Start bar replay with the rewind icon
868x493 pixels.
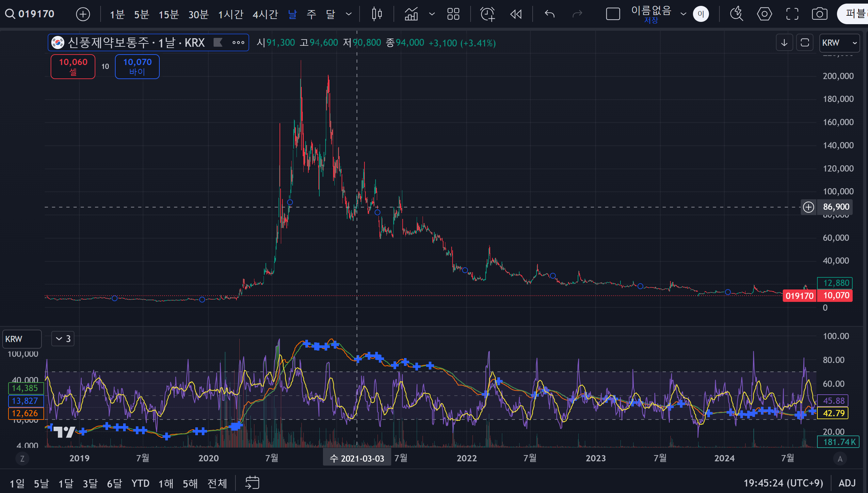pyautogui.click(x=516, y=14)
